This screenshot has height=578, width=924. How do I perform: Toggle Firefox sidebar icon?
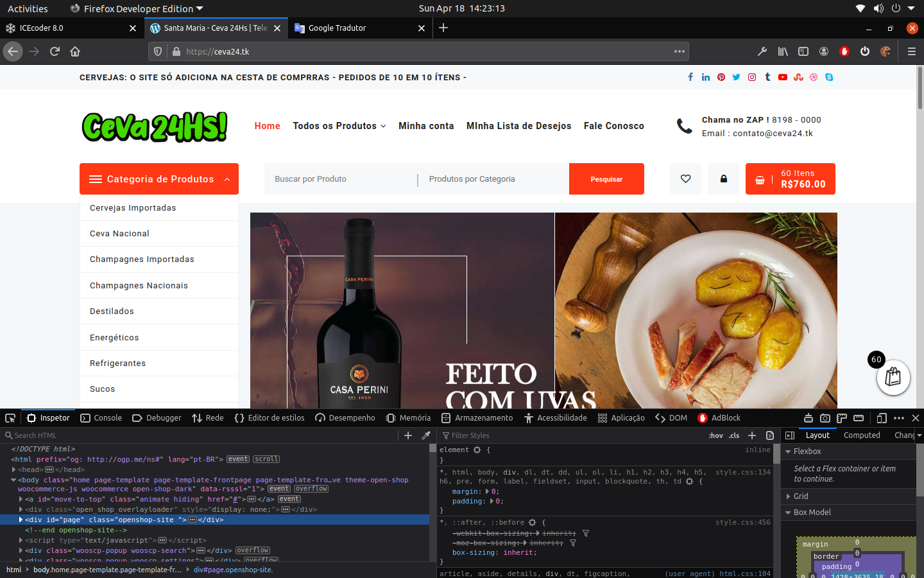pos(803,51)
